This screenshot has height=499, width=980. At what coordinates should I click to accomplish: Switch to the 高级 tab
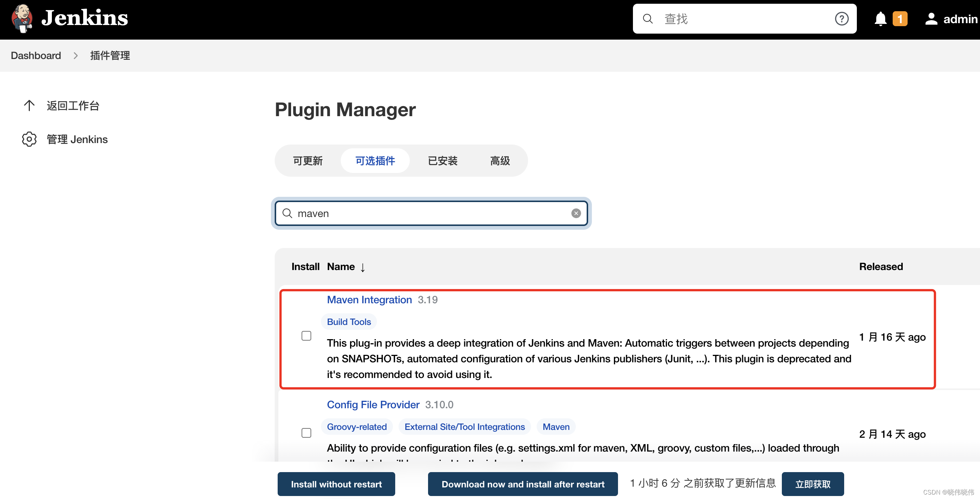click(499, 161)
